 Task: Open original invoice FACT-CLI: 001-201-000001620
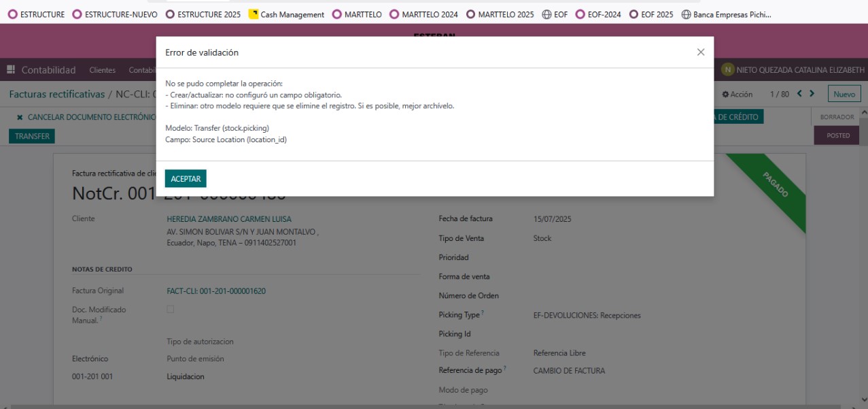[216, 291]
